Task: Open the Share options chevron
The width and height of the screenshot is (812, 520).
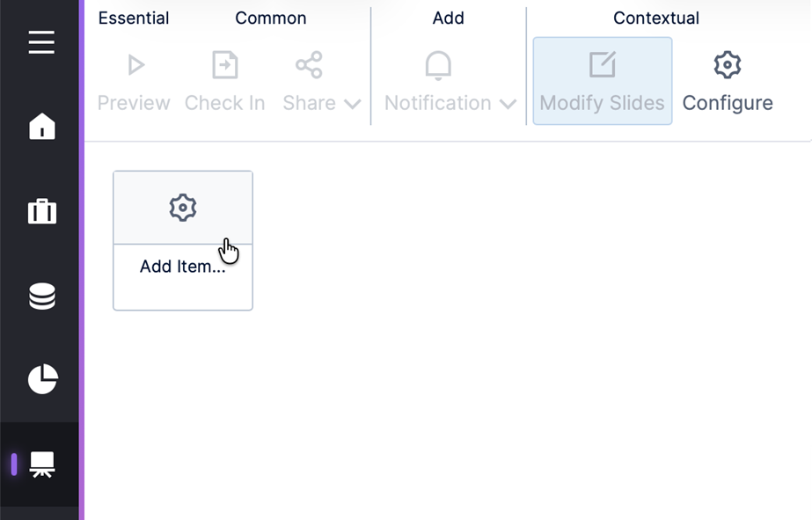Action: click(351, 103)
